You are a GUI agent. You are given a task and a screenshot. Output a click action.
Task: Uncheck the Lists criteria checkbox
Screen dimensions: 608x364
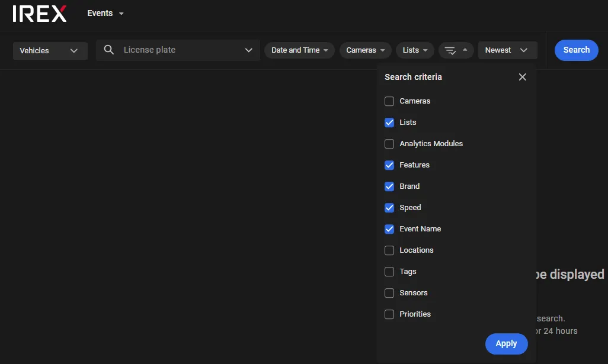[x=389, y=123]
